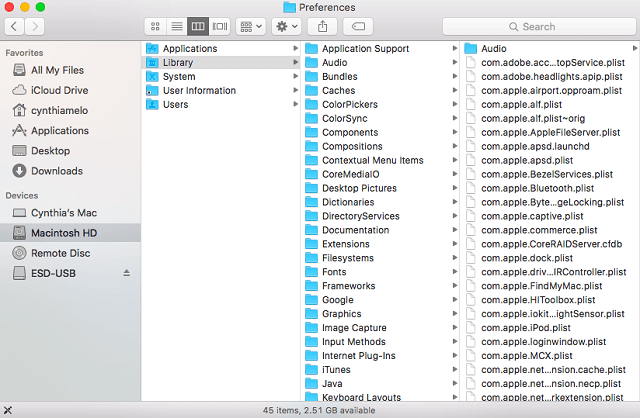Open iCloud Drive in sidebar
The width and height of the screenshot is (640, 418).
(60, 90)
